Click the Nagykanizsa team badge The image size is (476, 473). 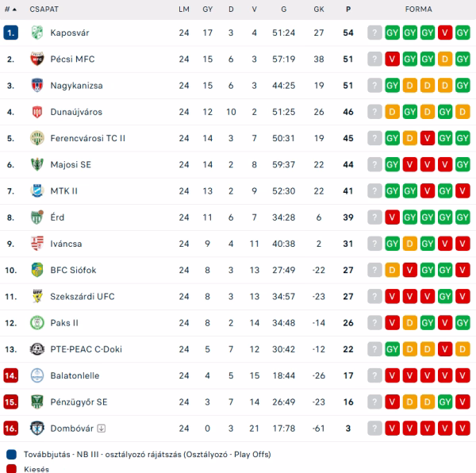click(x=36, y=85)
